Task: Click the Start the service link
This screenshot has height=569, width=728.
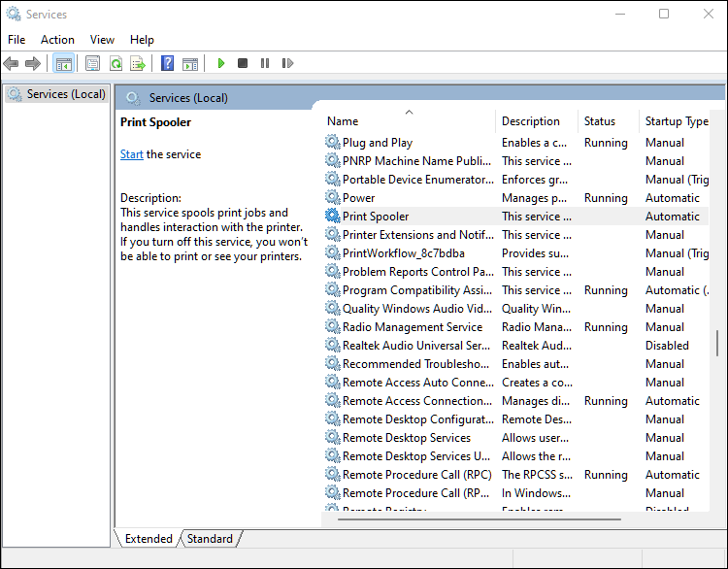Action: click(x=132, y=154)
